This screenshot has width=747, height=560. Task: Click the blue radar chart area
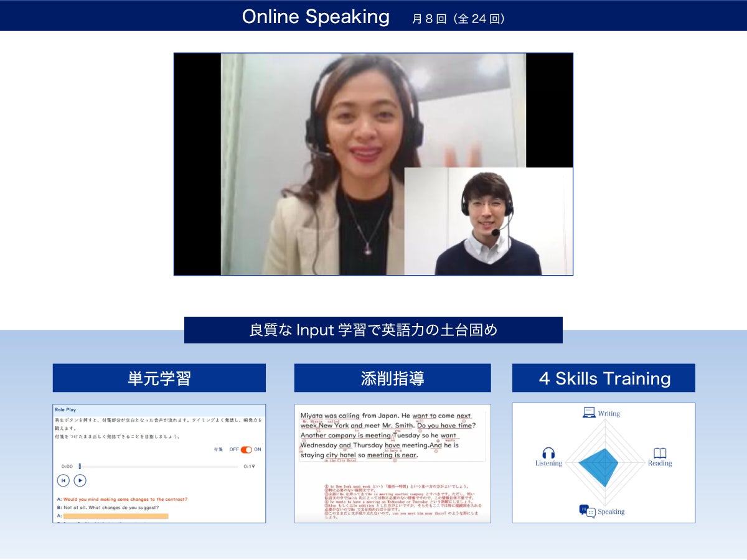(x=598, y=467)
